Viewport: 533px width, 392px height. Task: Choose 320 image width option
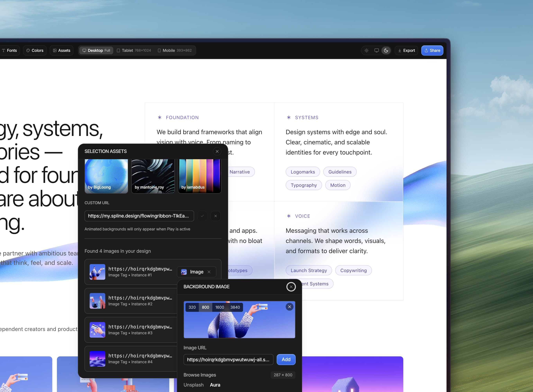192,307
